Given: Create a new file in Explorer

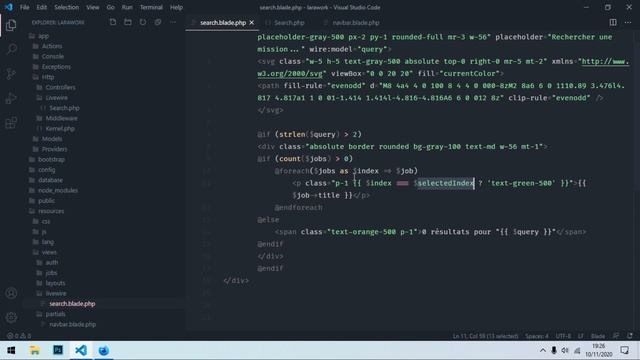Looking at the screenshot, I should (x=113, y=22).
